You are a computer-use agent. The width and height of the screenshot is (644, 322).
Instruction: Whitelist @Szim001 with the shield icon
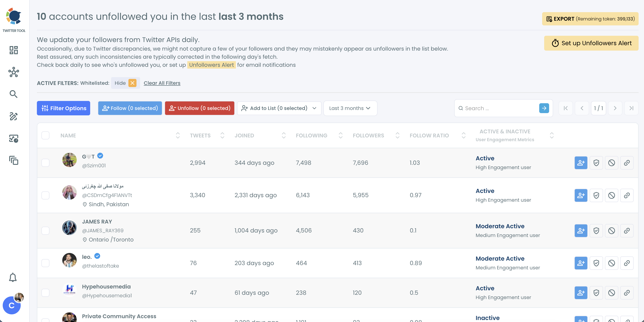[x=596, y=163]
